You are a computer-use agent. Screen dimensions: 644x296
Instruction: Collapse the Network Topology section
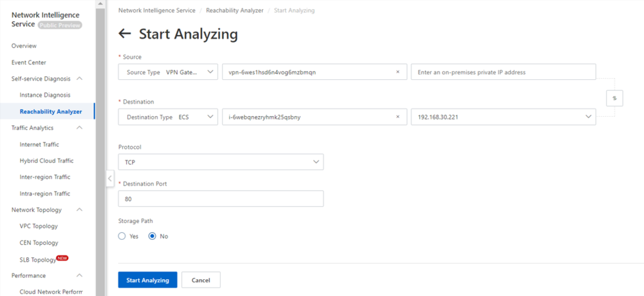(x=80, y=210)
